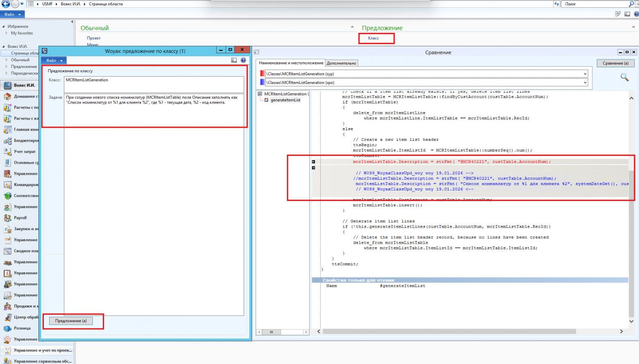
Task: Click Страница области in the breadcrumb
Action: pyautogui.click(x=106, y=4)
